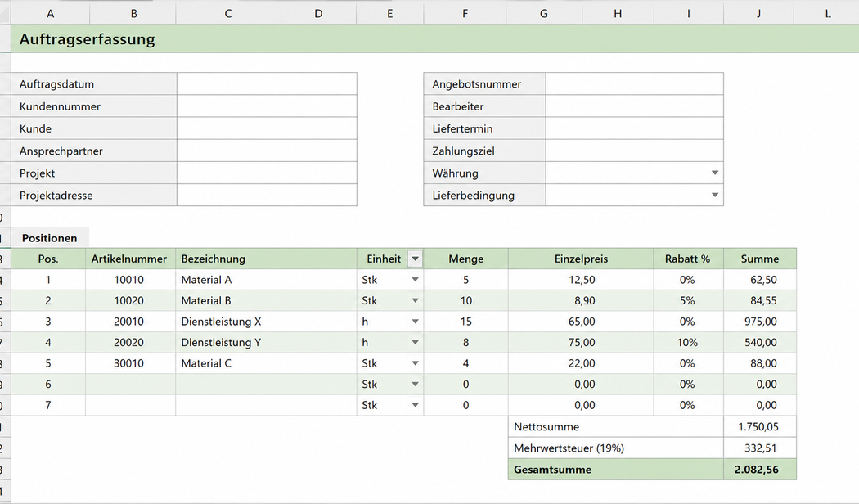Select column E header
This screenshot has width=859, height=504.
pos(390,14)
